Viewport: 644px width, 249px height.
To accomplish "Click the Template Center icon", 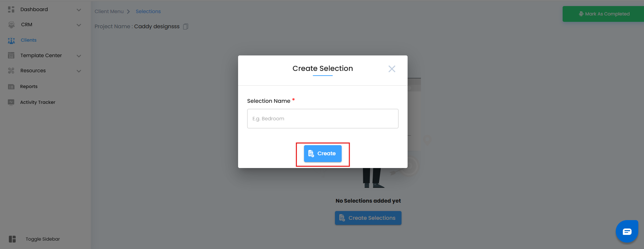I will pyautogui.click(x=11, y=55).
